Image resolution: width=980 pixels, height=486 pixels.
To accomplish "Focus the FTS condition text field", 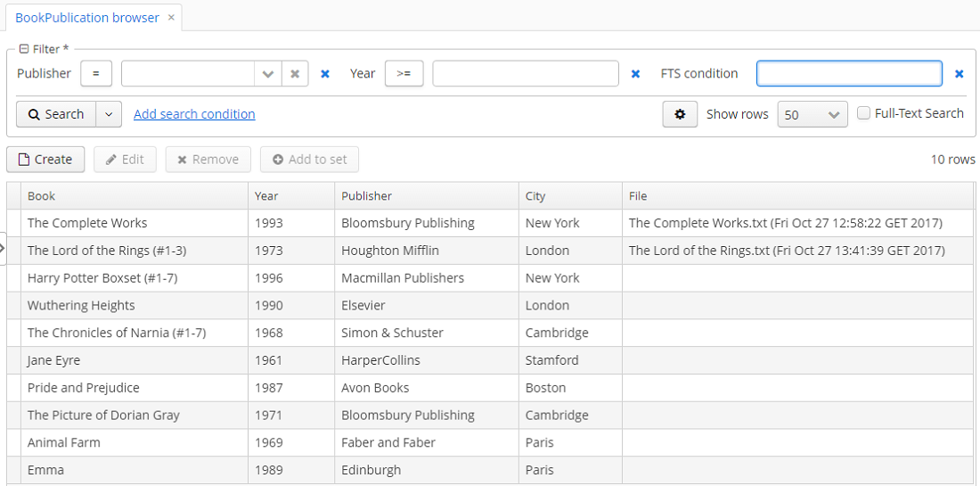I will (x=849, y=74).
